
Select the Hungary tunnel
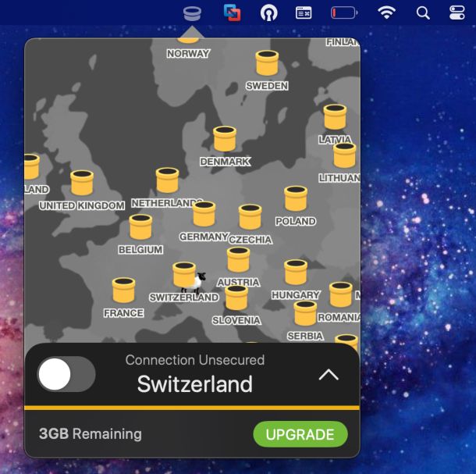(296, 273)
